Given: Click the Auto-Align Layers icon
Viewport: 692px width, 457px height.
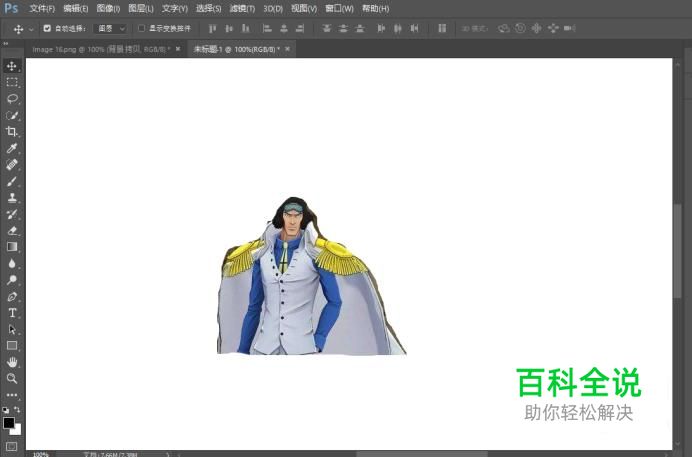Looking at the screenshot, I should pos(442,29).
